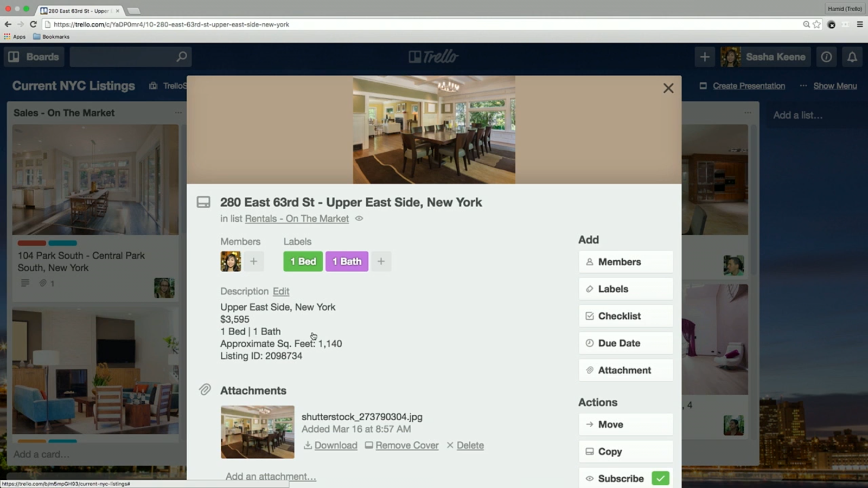868x488 pixels.
Task: Reload the page with the browser refresh icon
Action: pyautogui.click(x=33, y=24)
